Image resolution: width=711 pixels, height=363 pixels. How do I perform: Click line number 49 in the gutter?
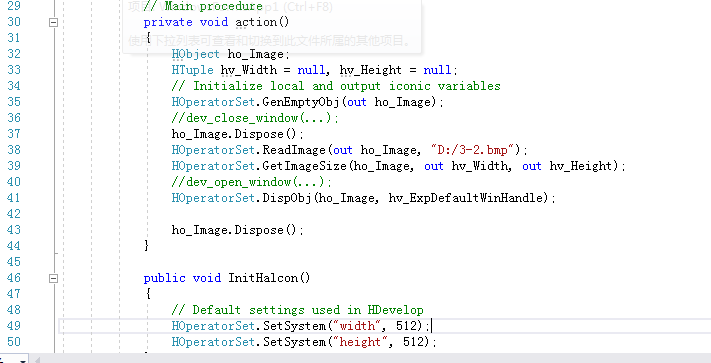14,326
